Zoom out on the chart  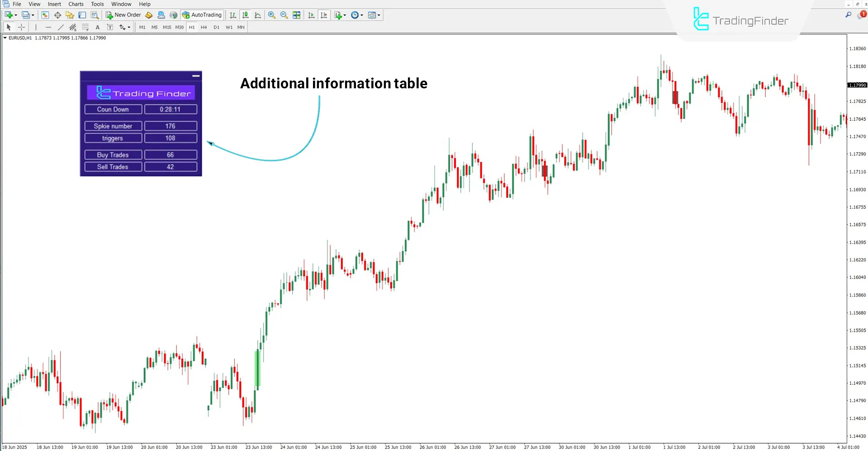click(x=284, y=15)
